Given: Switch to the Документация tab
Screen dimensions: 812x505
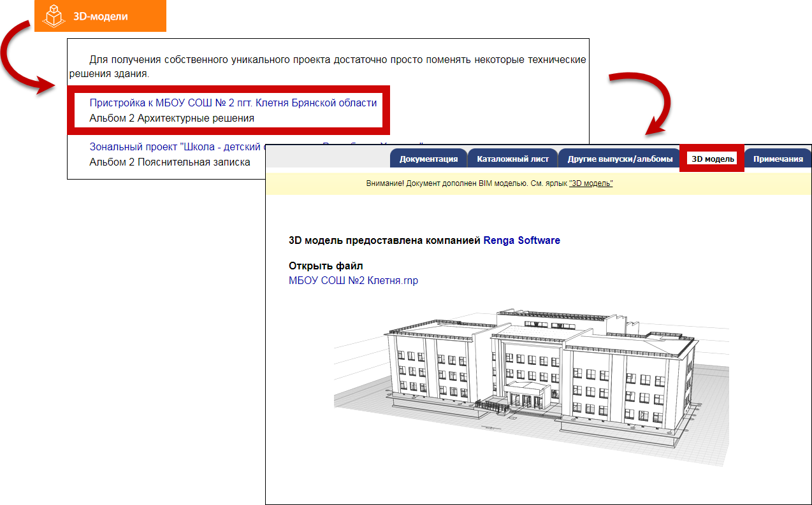Looking at the screenshot, I should (428, 159).
